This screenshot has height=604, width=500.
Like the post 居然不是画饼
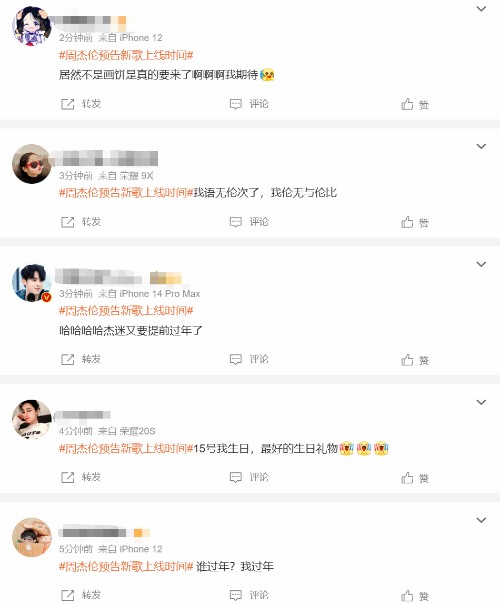(x=415, y=104)
